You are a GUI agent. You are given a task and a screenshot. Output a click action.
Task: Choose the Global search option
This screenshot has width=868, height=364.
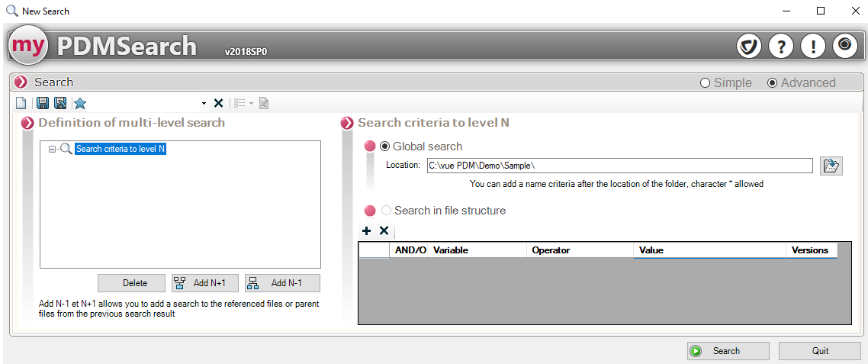384,147
